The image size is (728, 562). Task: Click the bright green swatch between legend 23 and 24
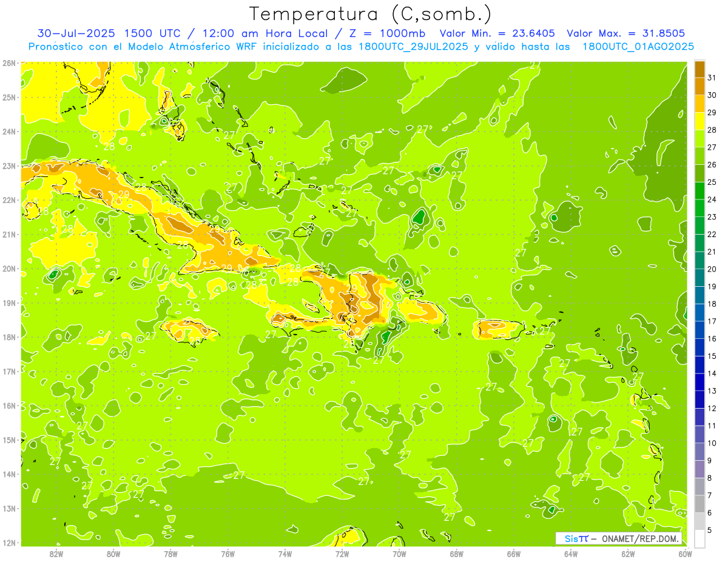699,208
